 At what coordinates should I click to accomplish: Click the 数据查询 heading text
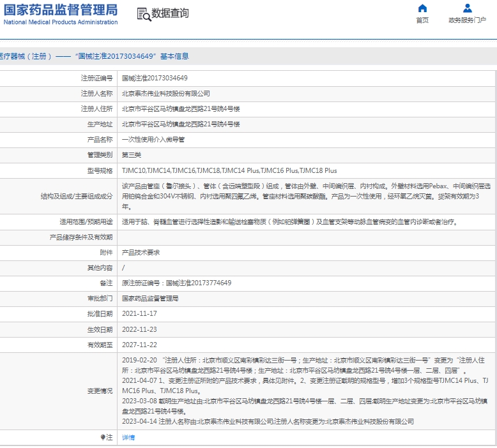pyautogui.click(x=170, y=13)
